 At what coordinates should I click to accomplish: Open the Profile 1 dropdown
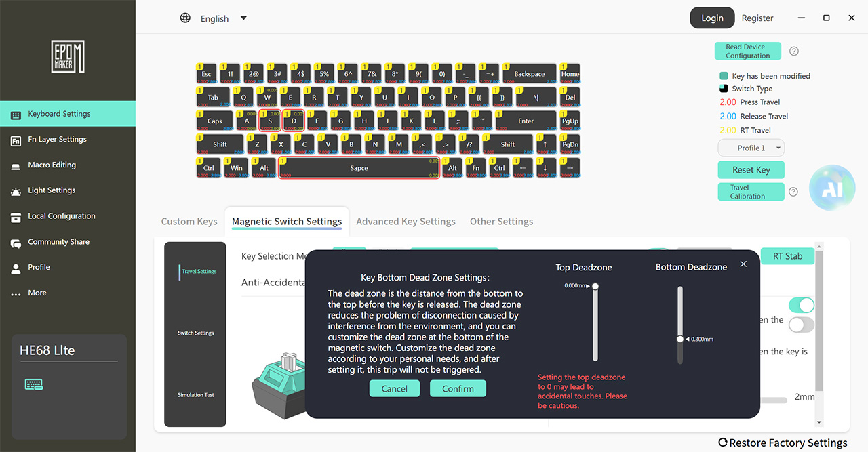(x=751, y=148)
